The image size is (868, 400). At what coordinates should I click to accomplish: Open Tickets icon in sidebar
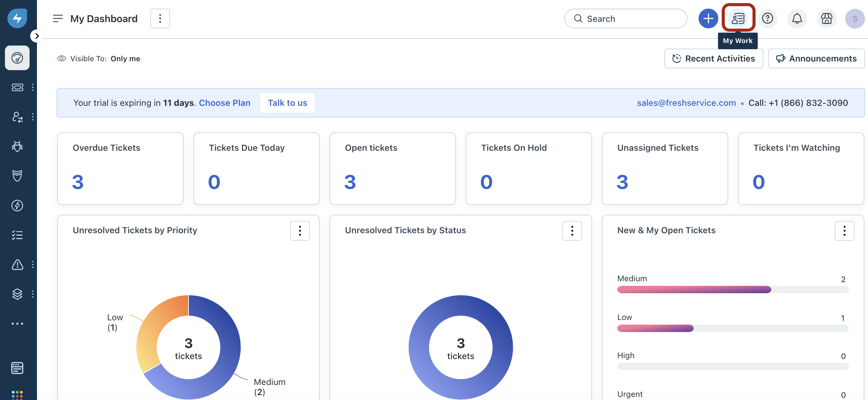tap(17, 87)
